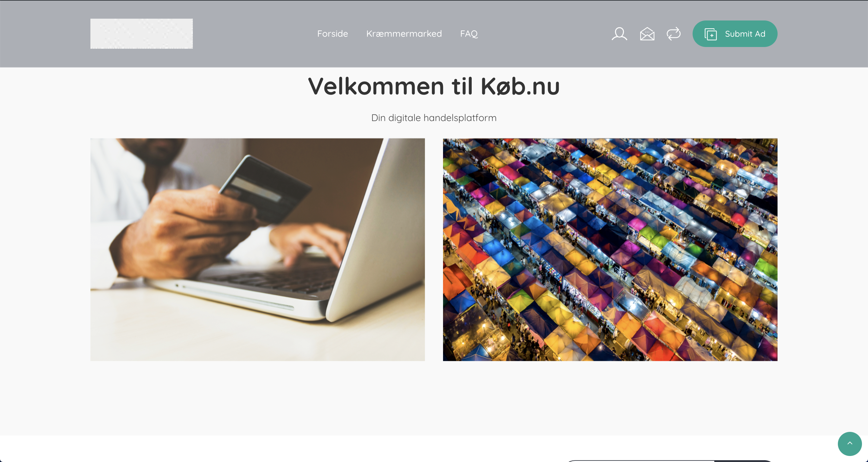This screenshot has width=868, height=462.
Task: Click the Køb.nu name in the heading
Action: point(520,86)
